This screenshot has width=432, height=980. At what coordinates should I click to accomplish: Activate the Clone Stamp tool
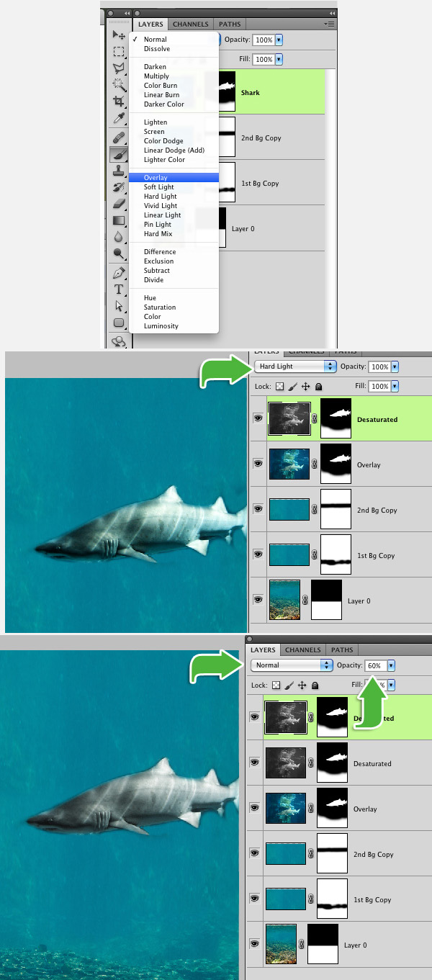[x=120, y=171]
